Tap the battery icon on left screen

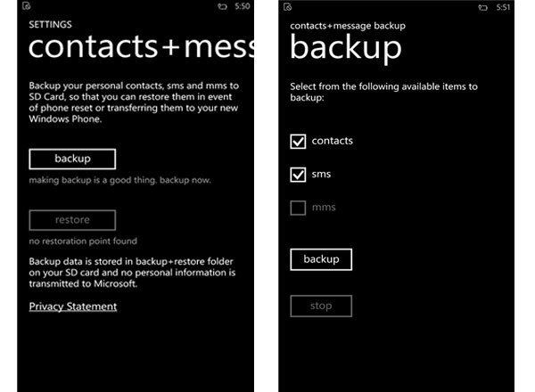[222, 6]
